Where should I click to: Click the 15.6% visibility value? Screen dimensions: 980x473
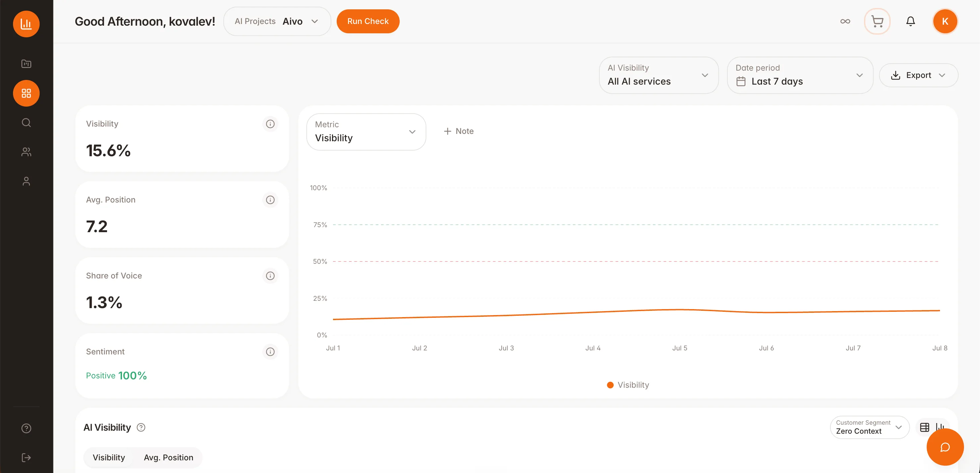pos(108,150)
